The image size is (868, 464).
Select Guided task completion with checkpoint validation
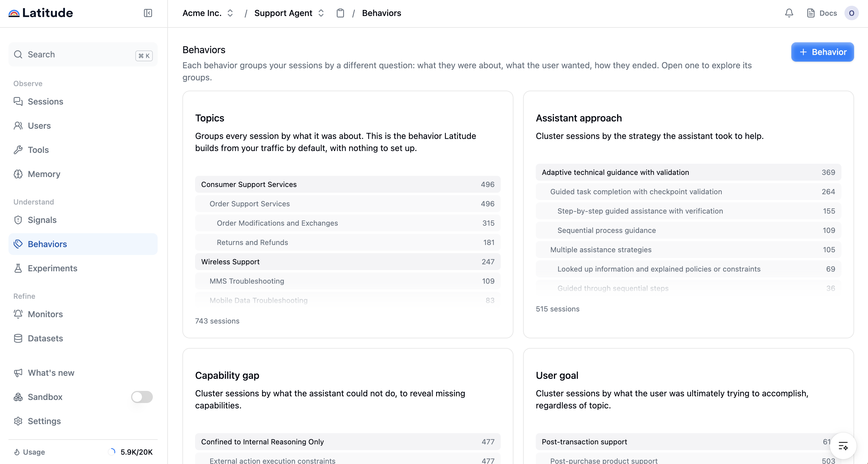point(688,192)
